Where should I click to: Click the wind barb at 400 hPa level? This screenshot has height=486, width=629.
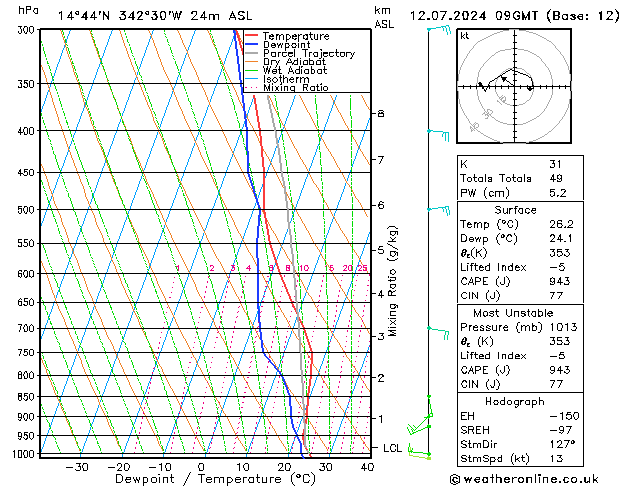436,131
